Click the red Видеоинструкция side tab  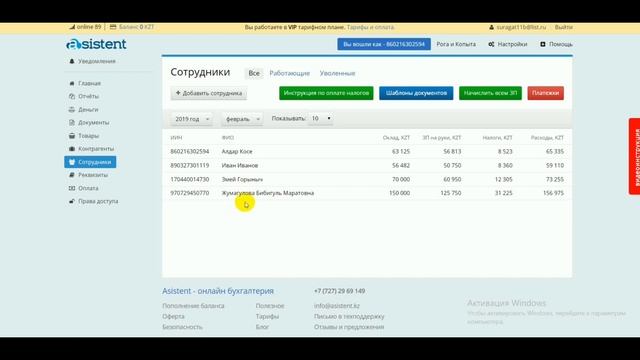pyautogui.click(x=635, y=156)
